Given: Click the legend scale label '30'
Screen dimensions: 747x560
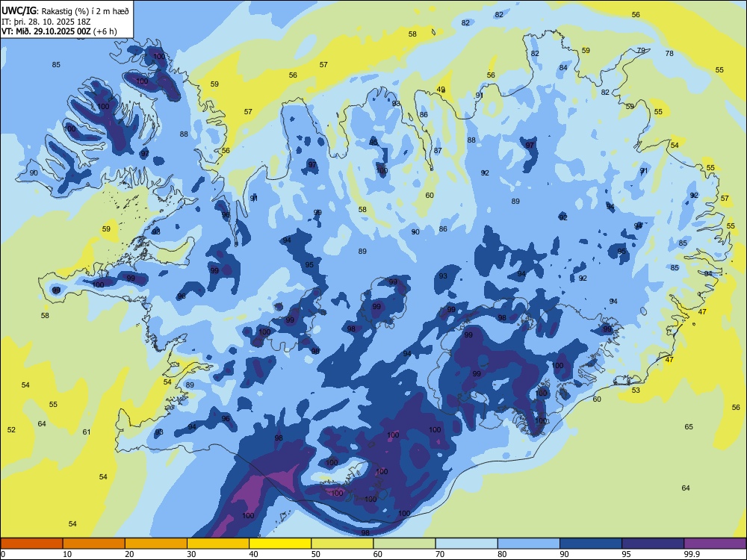Looking at the screenshot, I should pos(191,554).
